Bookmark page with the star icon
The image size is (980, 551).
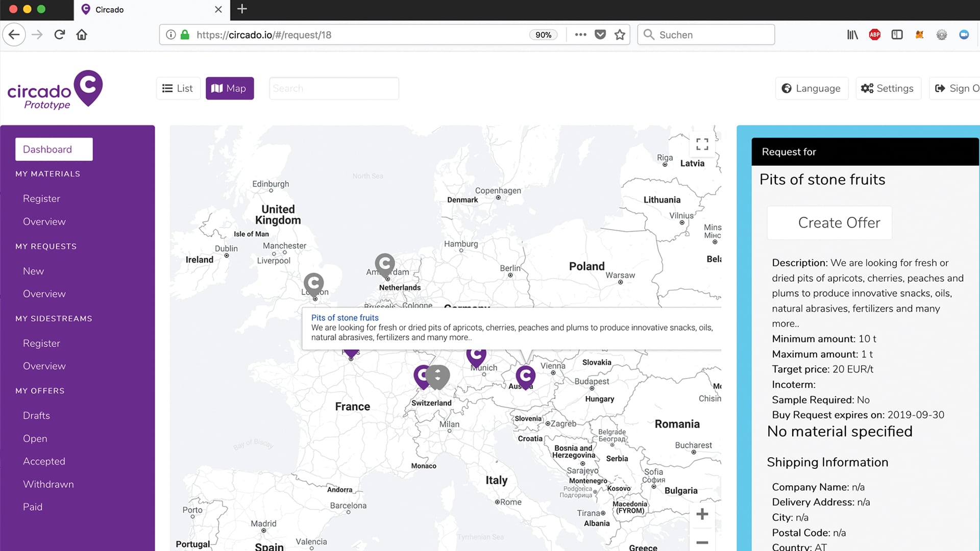(620, 35)
